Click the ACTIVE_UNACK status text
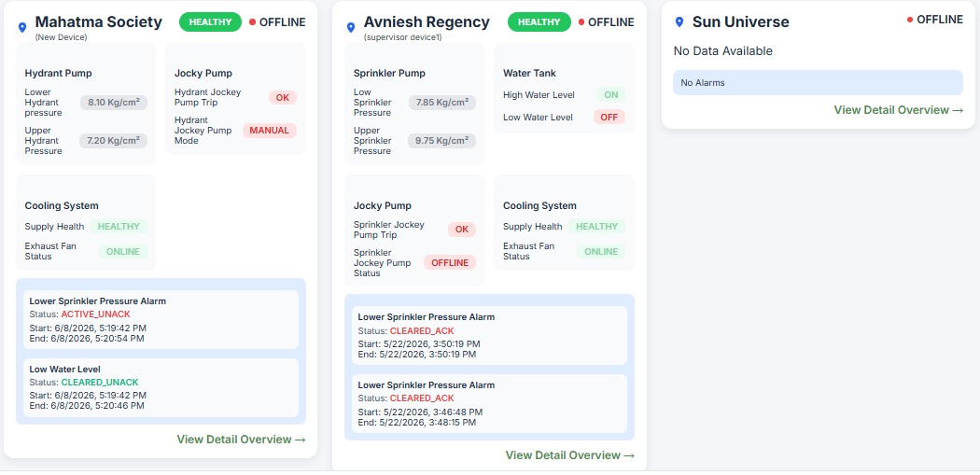Screen dimensions: 980x475 pos(95,314)
